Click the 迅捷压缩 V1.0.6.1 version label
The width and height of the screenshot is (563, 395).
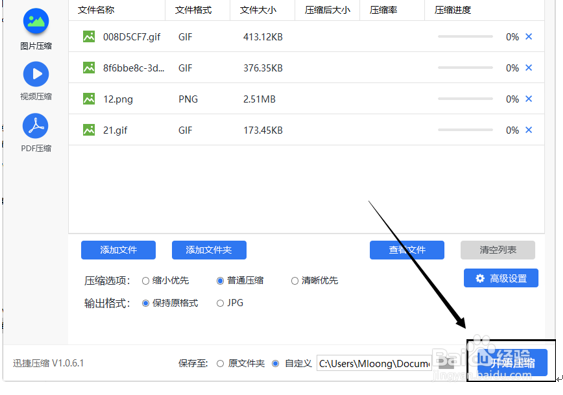pos(48,363)
